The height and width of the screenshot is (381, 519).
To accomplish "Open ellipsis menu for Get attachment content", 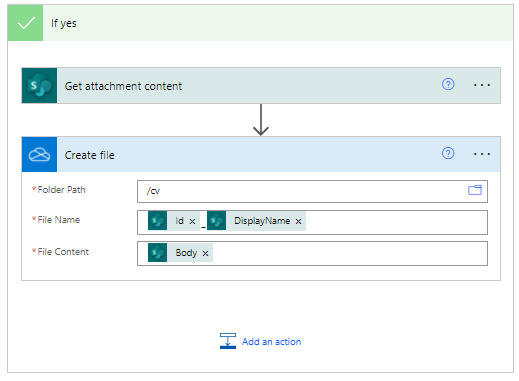I will [x=482, y=85].
